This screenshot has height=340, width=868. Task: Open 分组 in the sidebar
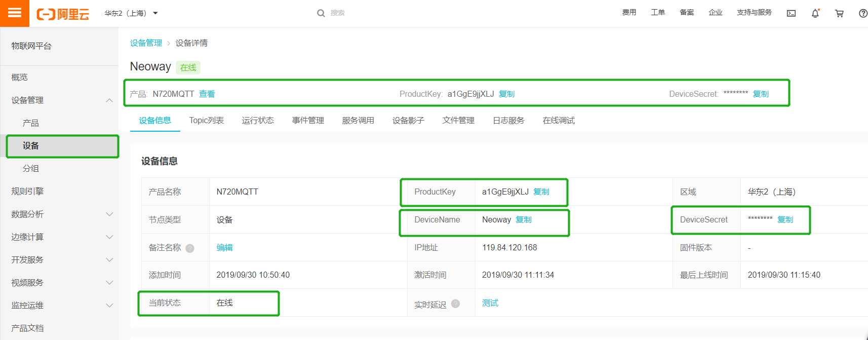(30, 168)
